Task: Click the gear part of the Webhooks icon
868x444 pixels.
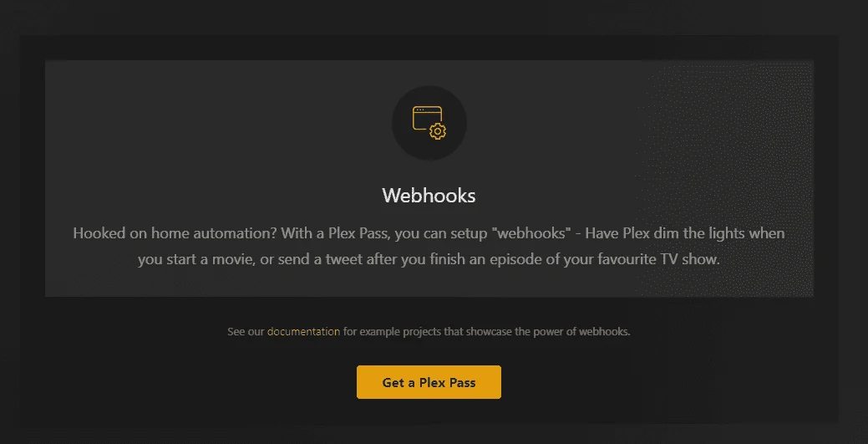Action: pos(438,131)
